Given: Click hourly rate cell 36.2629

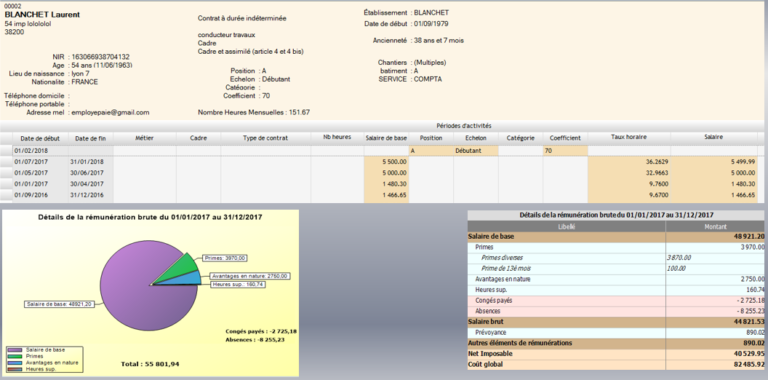Looking at the screenshot, I should 629,162.
